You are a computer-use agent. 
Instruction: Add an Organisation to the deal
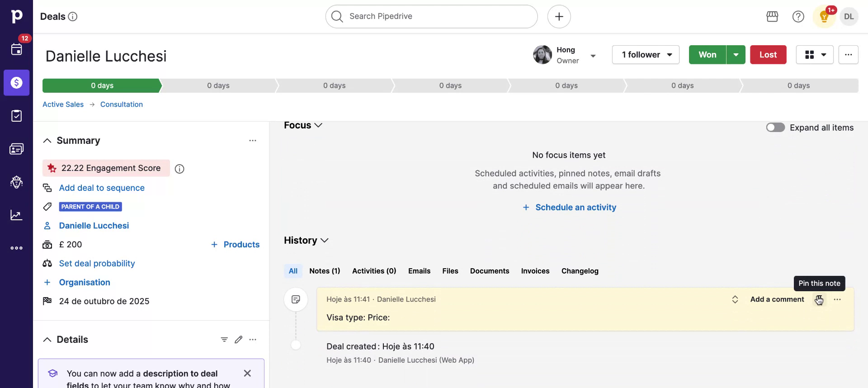coord(85,282)
